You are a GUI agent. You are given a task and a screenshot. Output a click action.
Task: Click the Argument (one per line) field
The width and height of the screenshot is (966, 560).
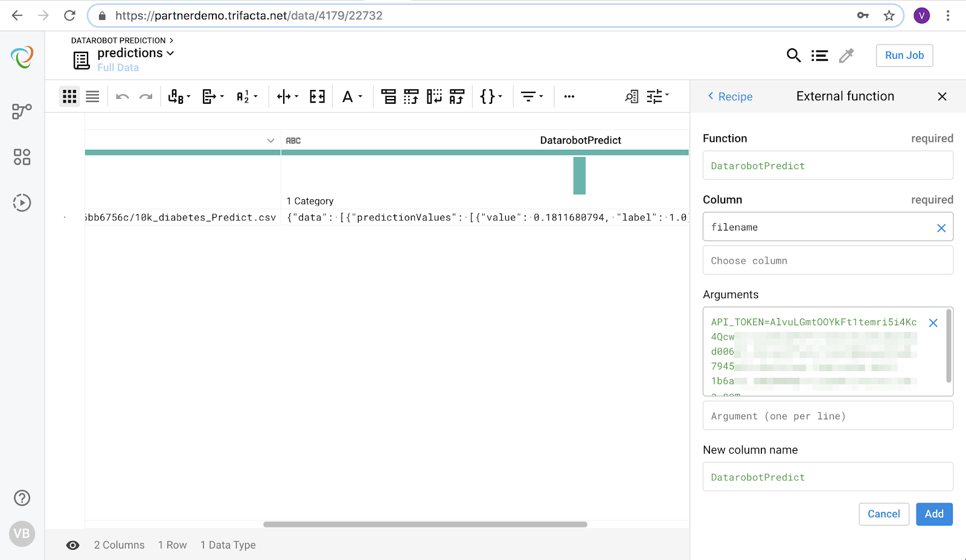(828, 416)
